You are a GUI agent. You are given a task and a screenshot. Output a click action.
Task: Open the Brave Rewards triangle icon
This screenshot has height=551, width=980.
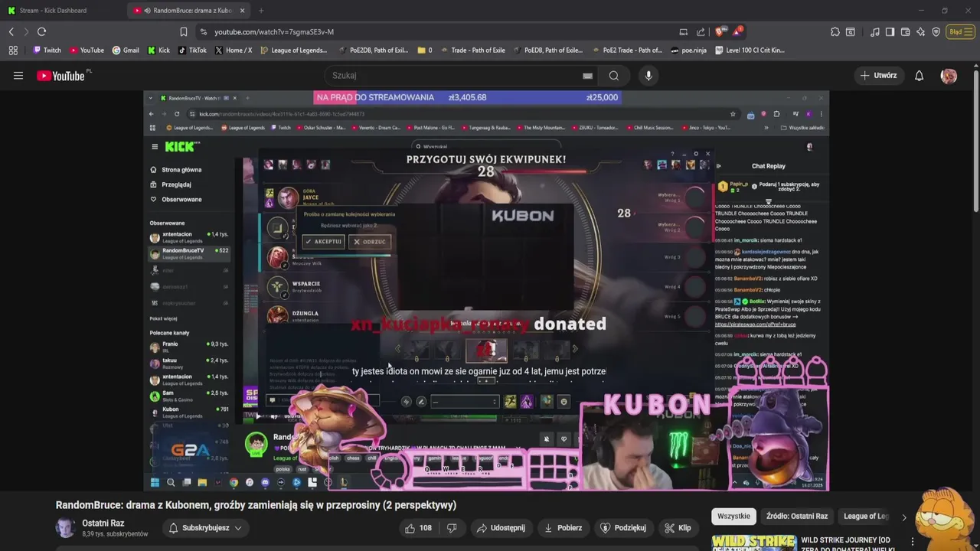(x=737, y=31)
